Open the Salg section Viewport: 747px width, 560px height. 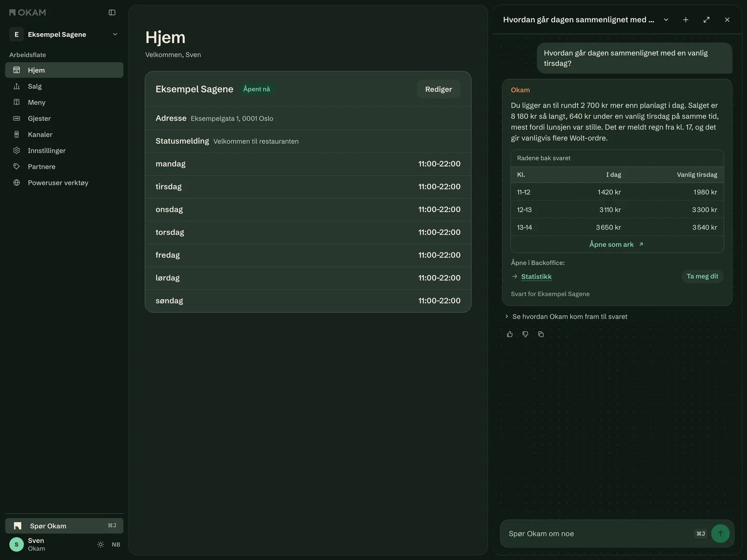64,86
